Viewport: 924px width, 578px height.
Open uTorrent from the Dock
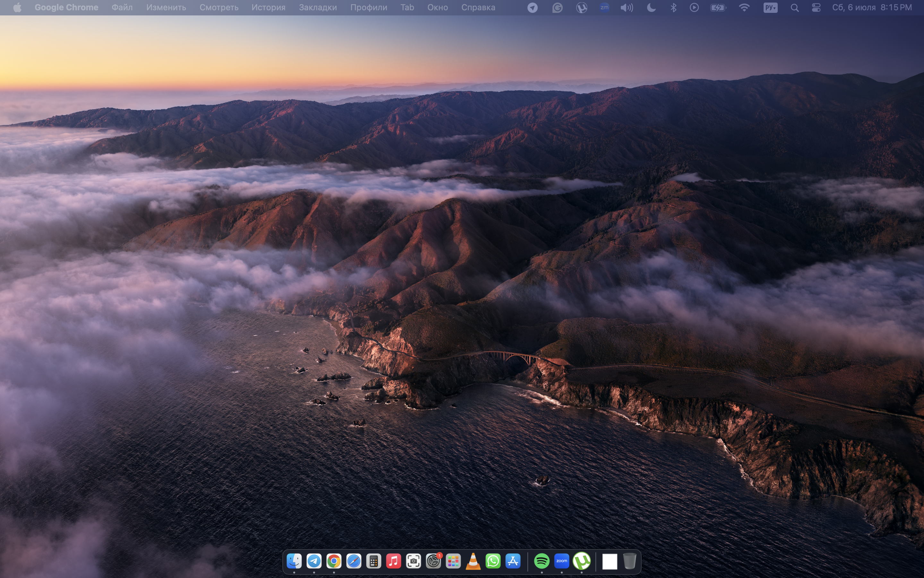click(x=581, y=561)
